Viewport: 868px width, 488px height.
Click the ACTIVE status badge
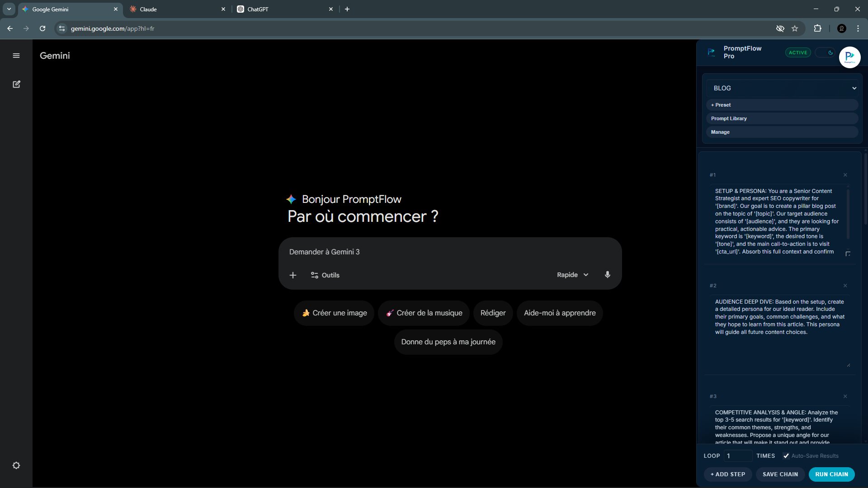[x=798, y=52]
